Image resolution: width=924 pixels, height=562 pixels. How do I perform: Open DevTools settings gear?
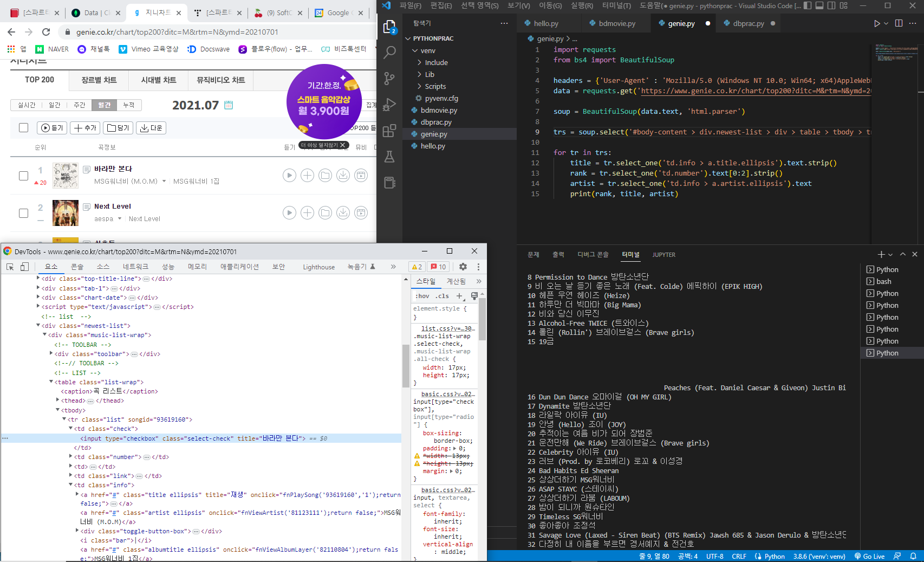pos(463,267)
